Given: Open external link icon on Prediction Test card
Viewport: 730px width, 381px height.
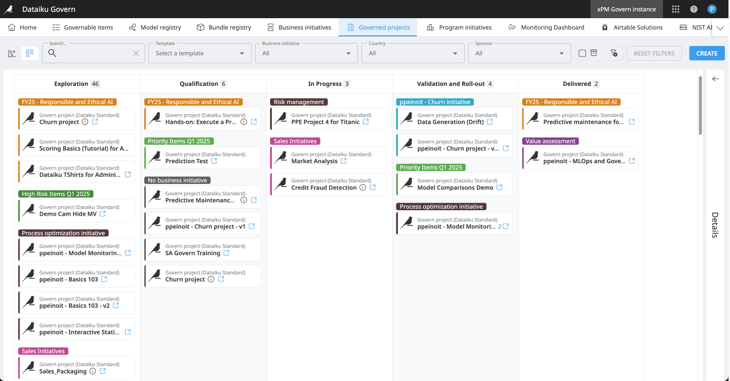Looking at the screenshot, I should click(214, 161).
